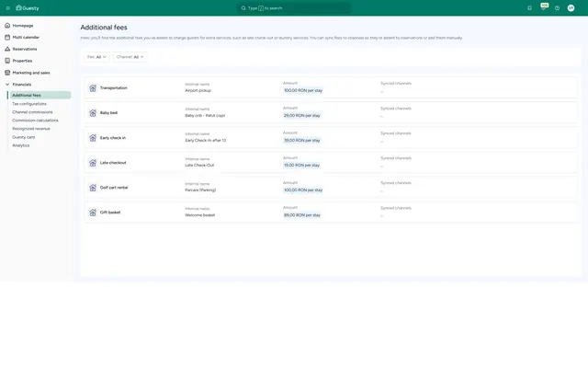Open Guesty card submenu item
Screen dimensions: 588x368
pyautogui.click(x=24, y=137)
